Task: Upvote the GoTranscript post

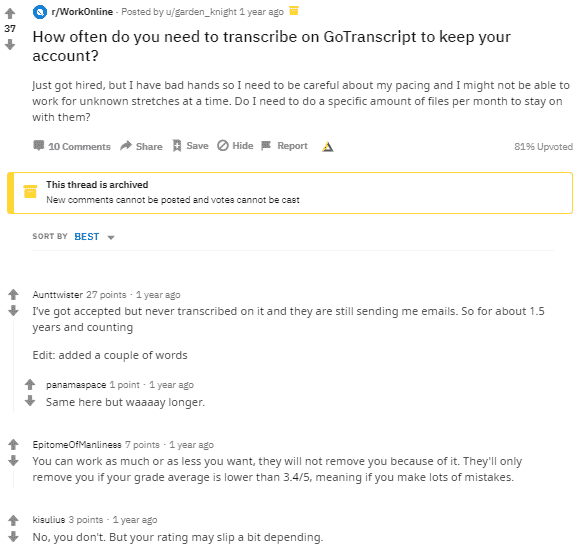Action: pos(10,13)
